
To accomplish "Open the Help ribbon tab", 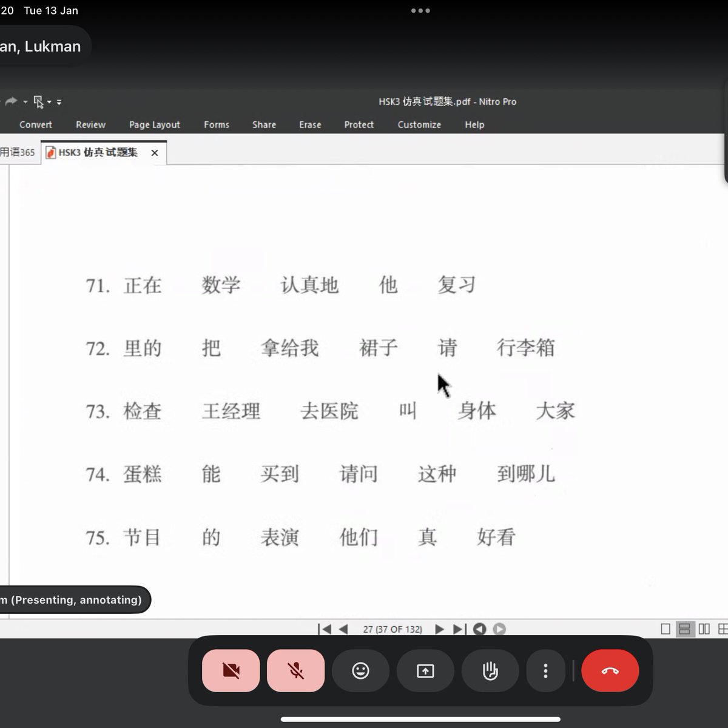I will 474,124.
